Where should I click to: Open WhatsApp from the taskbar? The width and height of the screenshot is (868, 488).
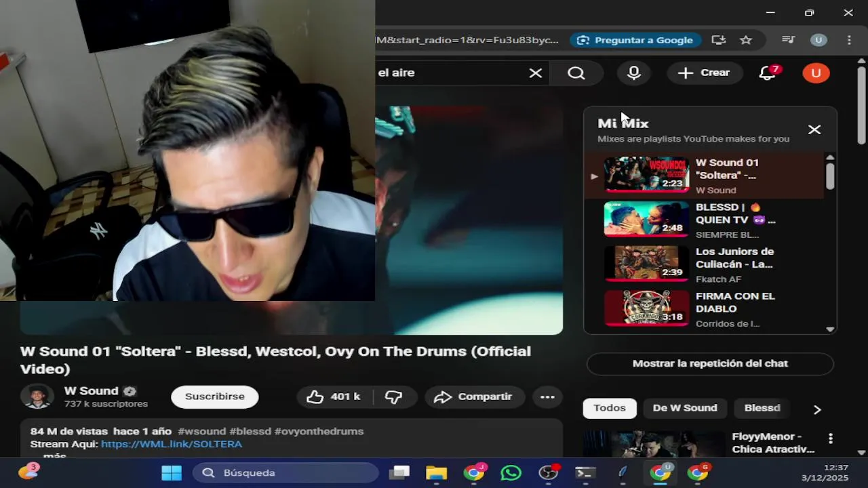click(x=511, y=472)
